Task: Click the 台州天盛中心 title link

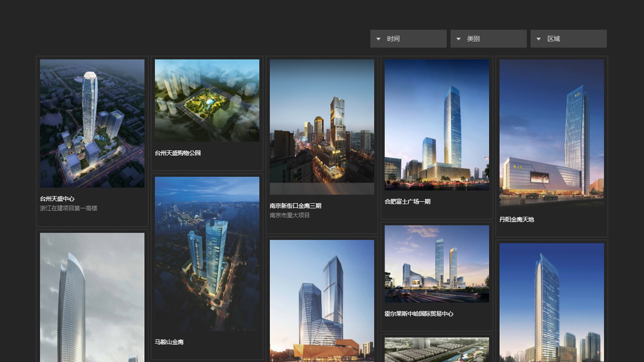Action: [57, 199]
